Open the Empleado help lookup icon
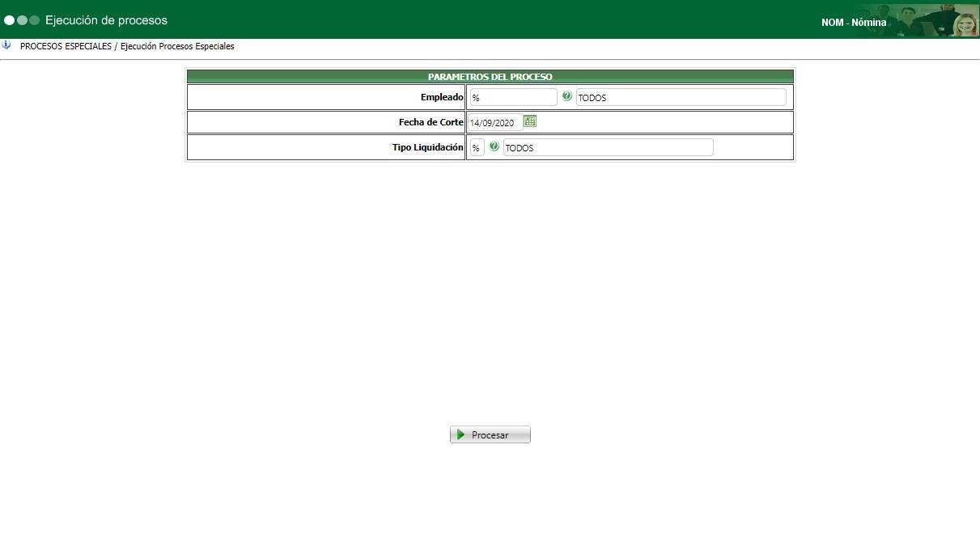Screen dimensions: 980x559 pyautogui.click(x=566, y=96)
